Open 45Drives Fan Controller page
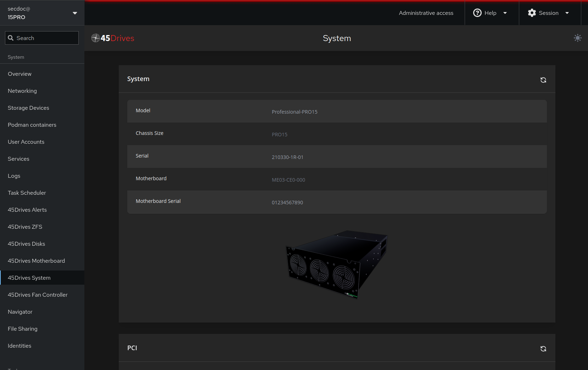Screen dimensions: 588x370 click(x=42, y=295)
